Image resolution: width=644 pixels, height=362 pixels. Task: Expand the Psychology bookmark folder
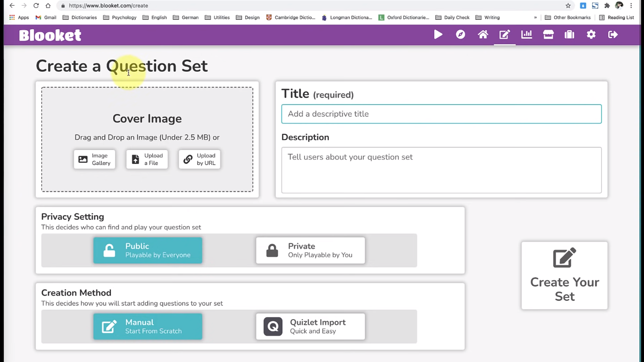(x=120, y=17)
